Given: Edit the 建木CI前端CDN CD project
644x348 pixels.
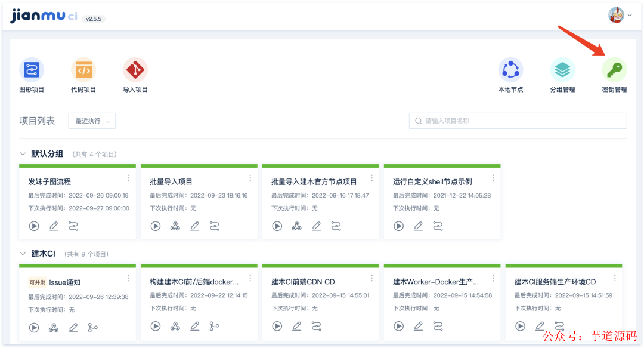Looking at the screenshot, I should coord(297,326).
